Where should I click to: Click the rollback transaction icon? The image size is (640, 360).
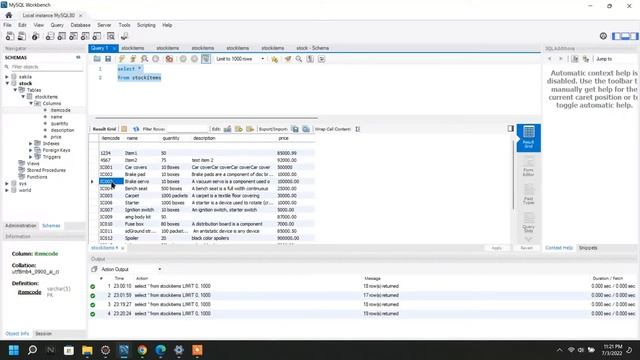pyautogui.click(x=194, y=59)
